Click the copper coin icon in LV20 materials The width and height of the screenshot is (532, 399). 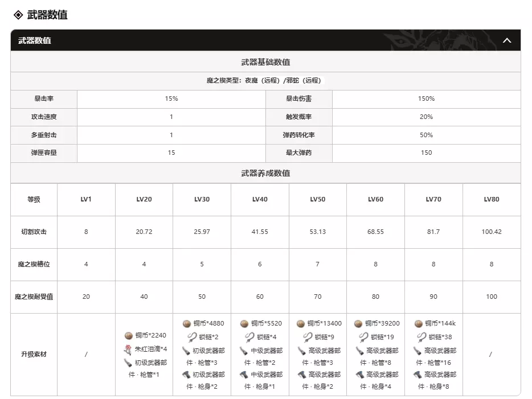point(129,336)
